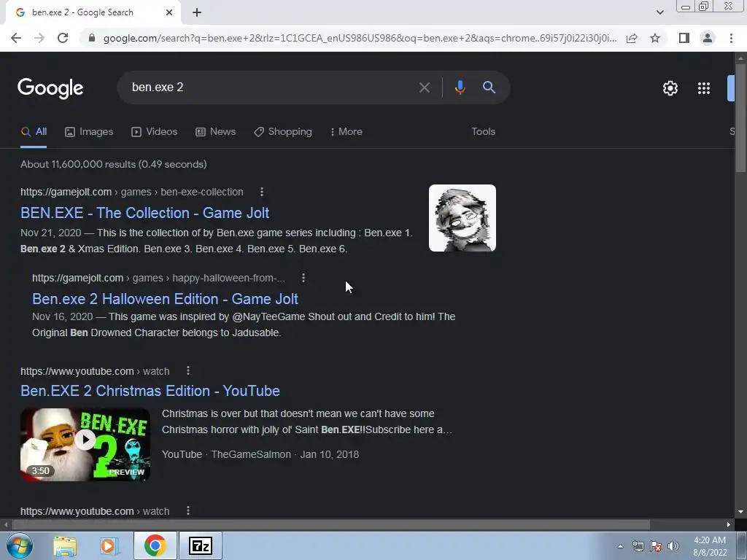Reload the current page
Screen dimensions: 747x560
tap(63, 38)
